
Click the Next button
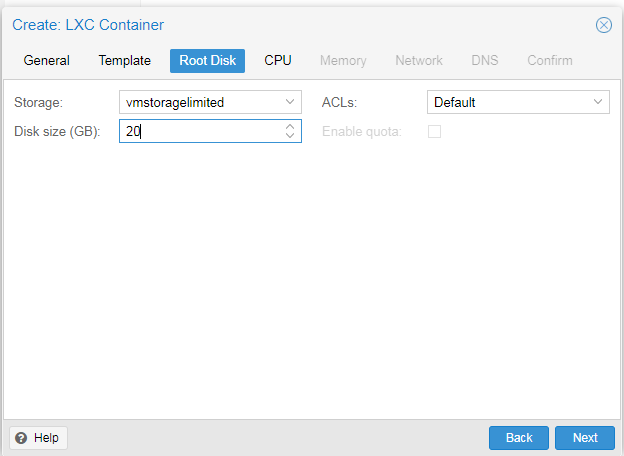click(585, 438)
